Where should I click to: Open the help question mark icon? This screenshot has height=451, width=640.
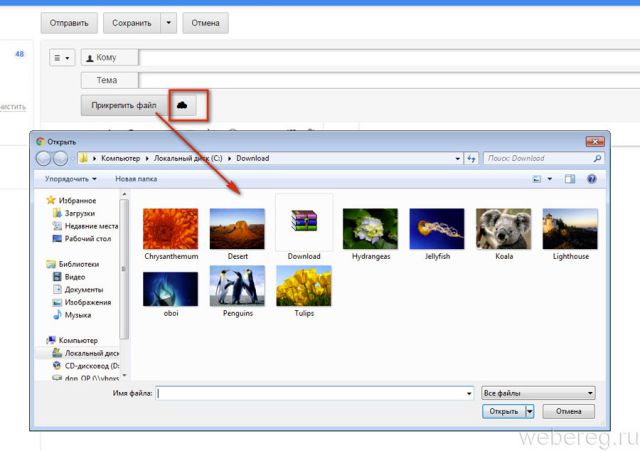point(591,179)
